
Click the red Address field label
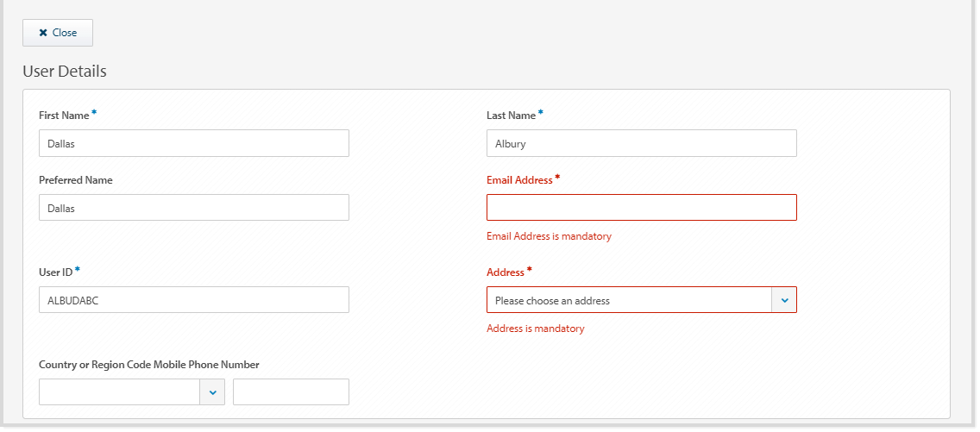(x=506, y=272)
